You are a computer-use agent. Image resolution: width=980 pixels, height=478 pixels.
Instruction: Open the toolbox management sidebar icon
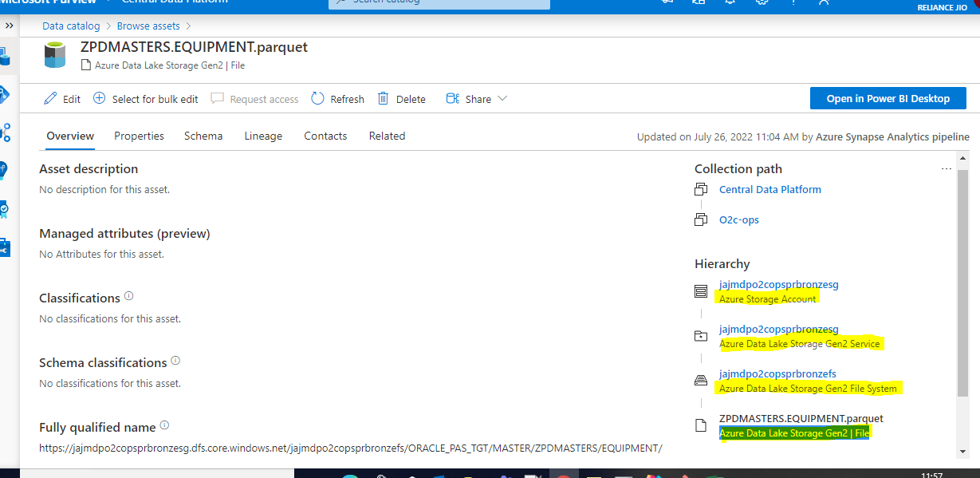pos(4,247)
